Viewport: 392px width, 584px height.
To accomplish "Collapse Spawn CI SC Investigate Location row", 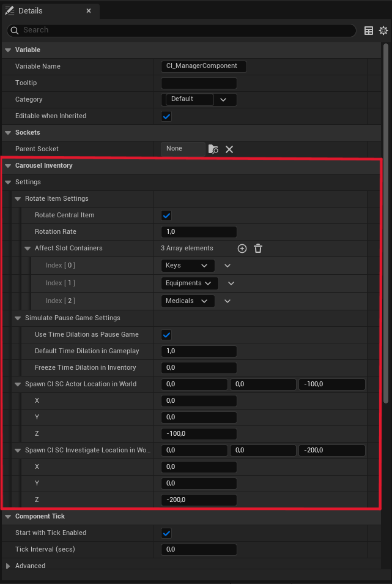I will tap(18, 451).
